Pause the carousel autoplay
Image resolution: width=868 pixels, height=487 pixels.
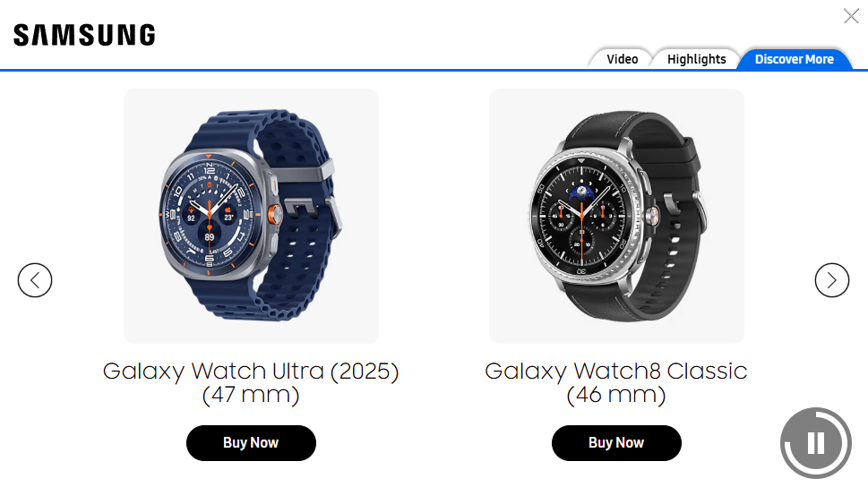click(816, 443)
